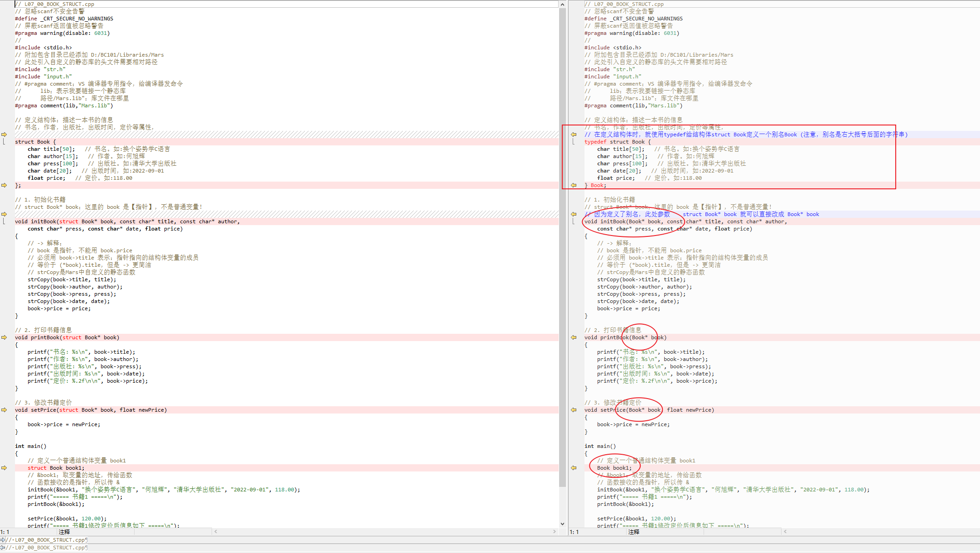Click 'void printBook(Book* book)' in right pane
This screenshot has width=980, height=553.
[x=626, y=337]
